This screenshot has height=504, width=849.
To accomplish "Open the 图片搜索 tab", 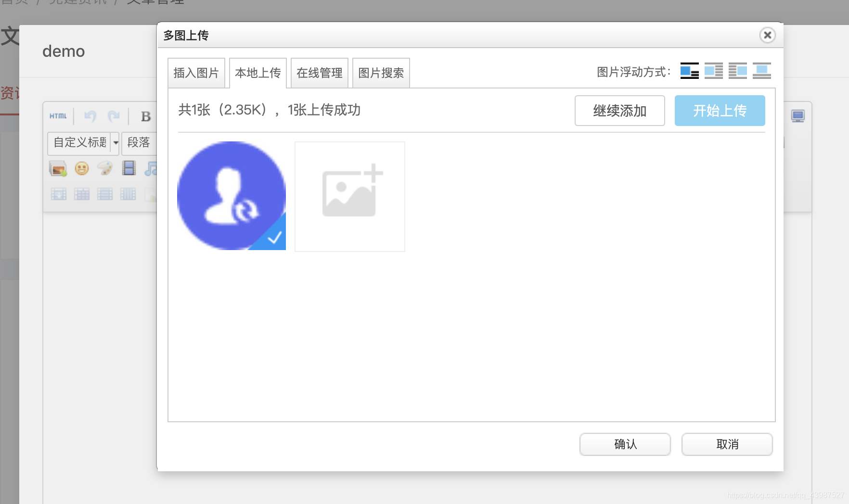I will point(381,73).
